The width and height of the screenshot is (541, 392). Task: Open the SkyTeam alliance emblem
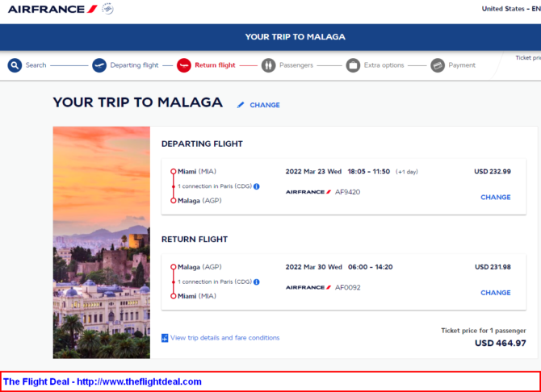click(x=107, y=9)
